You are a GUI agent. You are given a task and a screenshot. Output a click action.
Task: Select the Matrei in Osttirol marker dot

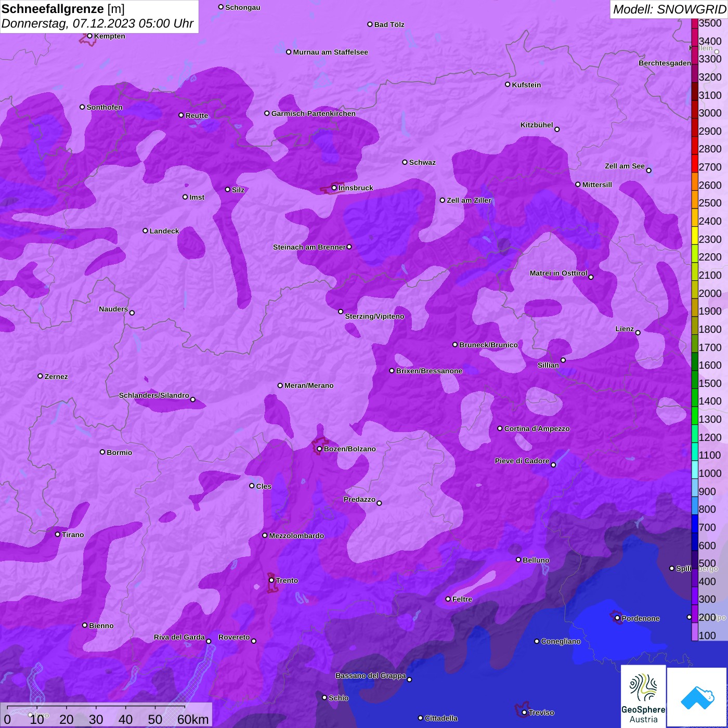[591, 277]
